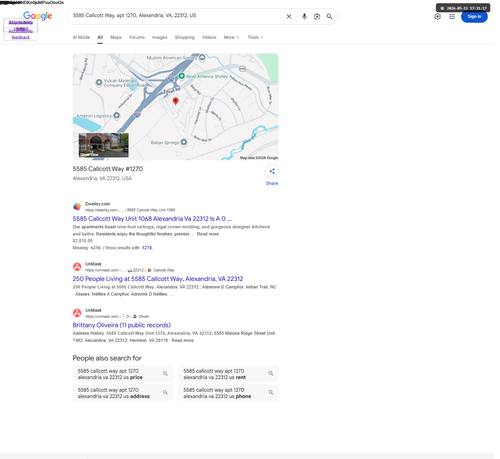This screenshot has width=500, height=459.
Task: Open the Google apps grid icon
Action: click(452, 16)
